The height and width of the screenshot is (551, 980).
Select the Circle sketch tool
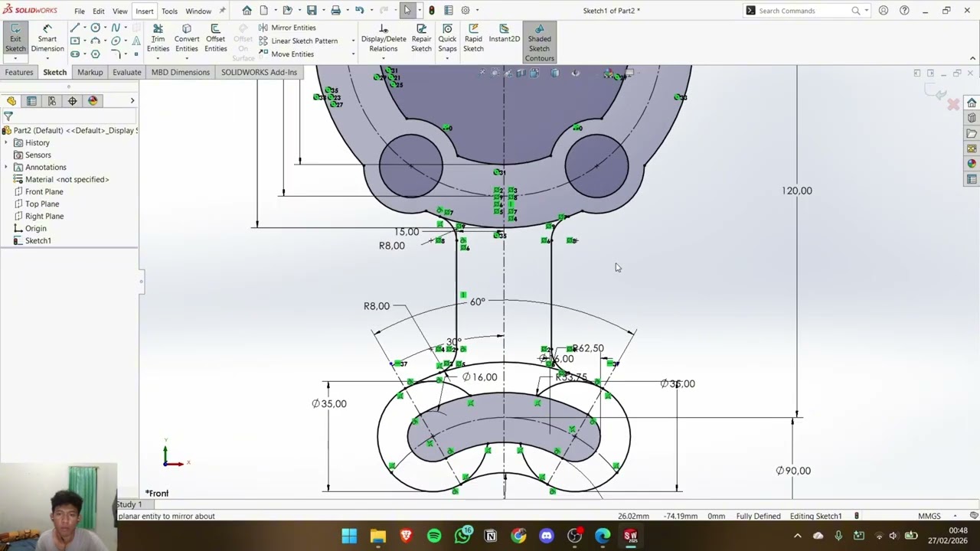tap(95, 28)
